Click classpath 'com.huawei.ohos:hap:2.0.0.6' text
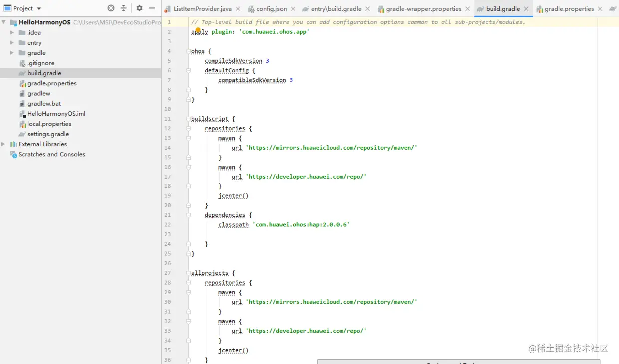Viewport: 619px width, 364px height. click(x=284, y=225)
